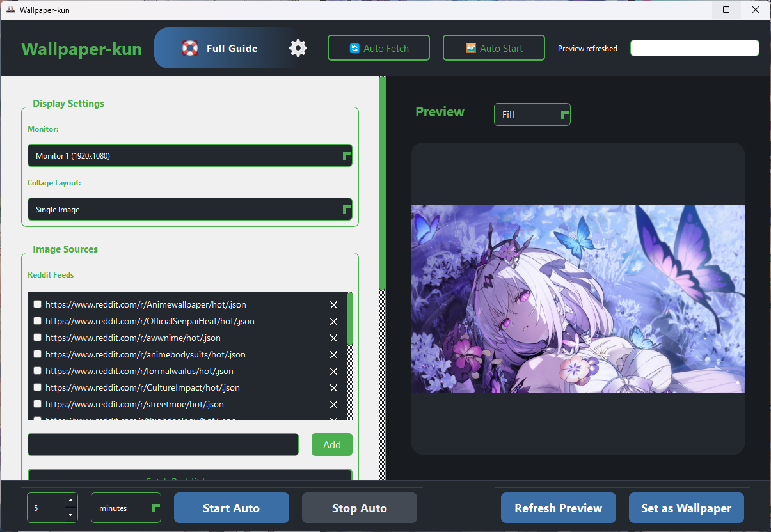The width and height of the screenshot is (771, 532).
Task: Click the Wallpaper-kun app icon in title bar
Action: pyautogui.click(x=11, y=10)
